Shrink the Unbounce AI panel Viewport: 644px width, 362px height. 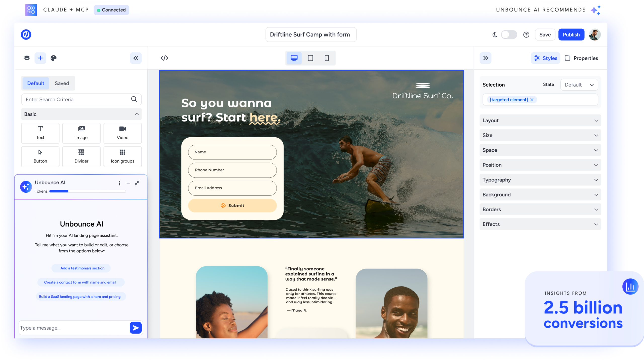click(137, 183)
